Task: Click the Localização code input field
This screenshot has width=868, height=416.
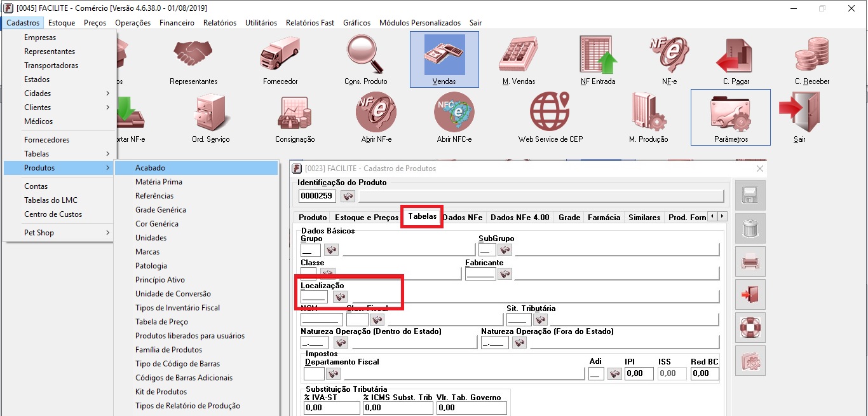Action: point(315,296)
